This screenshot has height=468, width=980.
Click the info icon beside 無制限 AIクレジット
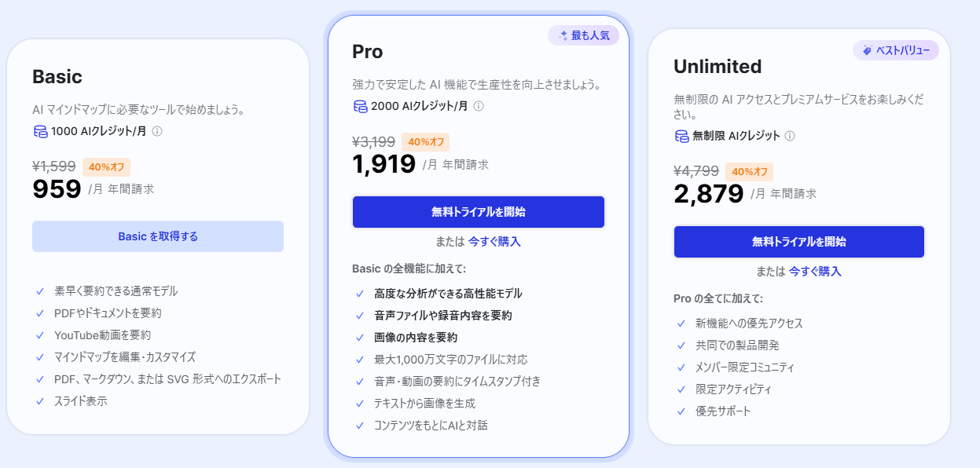790,136
